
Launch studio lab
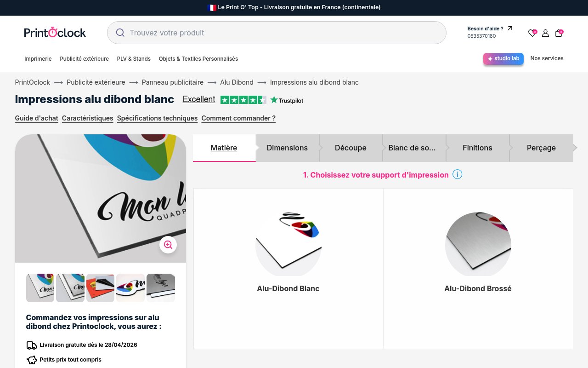[503, 58]
